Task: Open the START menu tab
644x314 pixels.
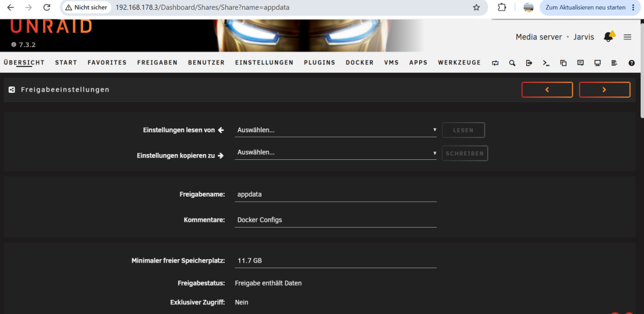Action: [66, 63]
